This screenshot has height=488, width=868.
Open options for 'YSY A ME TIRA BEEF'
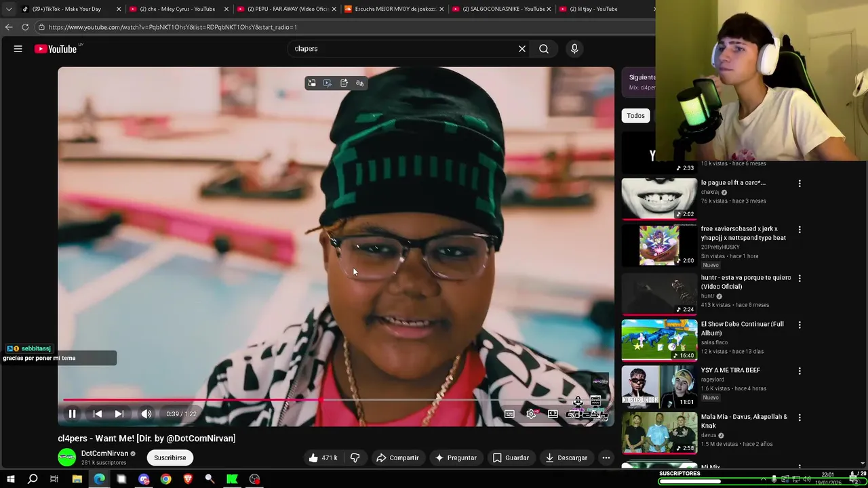click(800, 371)
